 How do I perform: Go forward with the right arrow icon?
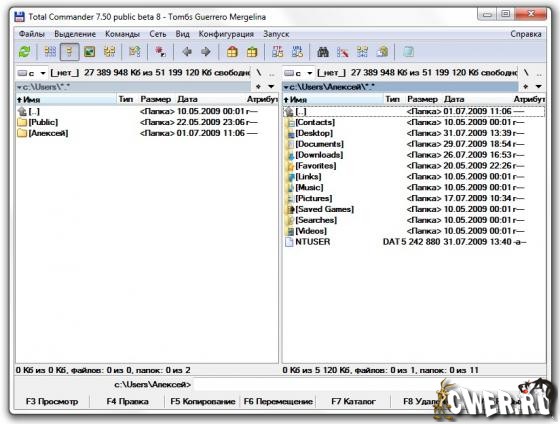point(206,52)
